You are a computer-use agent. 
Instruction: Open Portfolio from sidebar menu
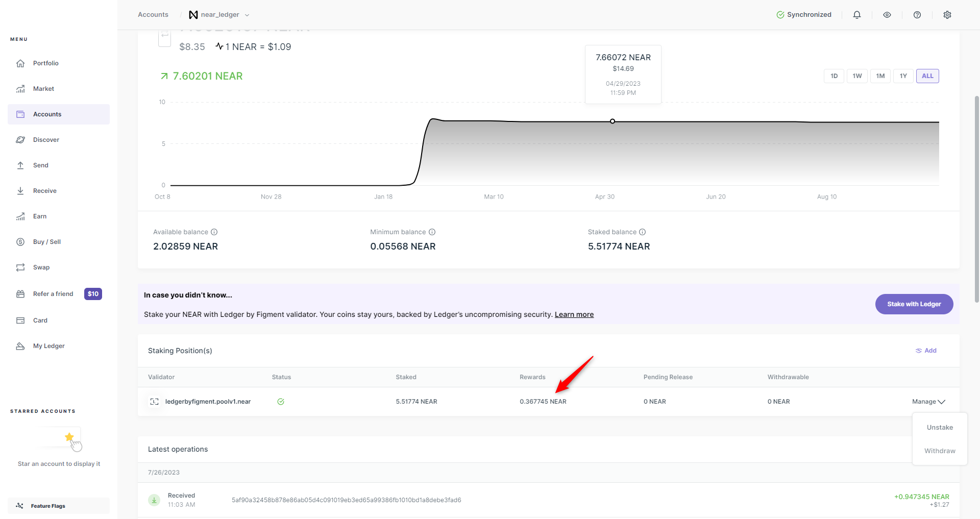59,63
